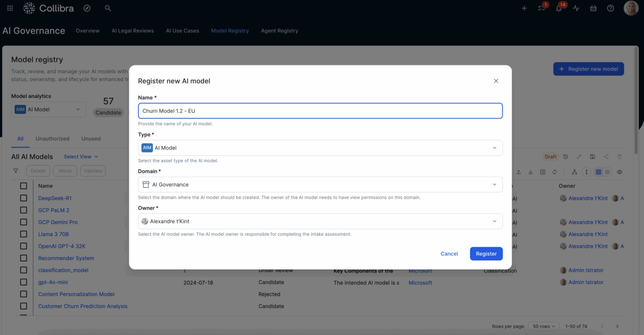Export the model list with the upload icon
Viewport: 644px width, 335px height.
(518, 172)
